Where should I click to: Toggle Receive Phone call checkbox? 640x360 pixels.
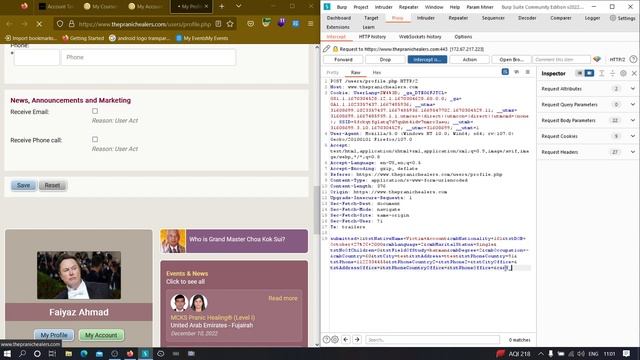(x=95, y=139)
